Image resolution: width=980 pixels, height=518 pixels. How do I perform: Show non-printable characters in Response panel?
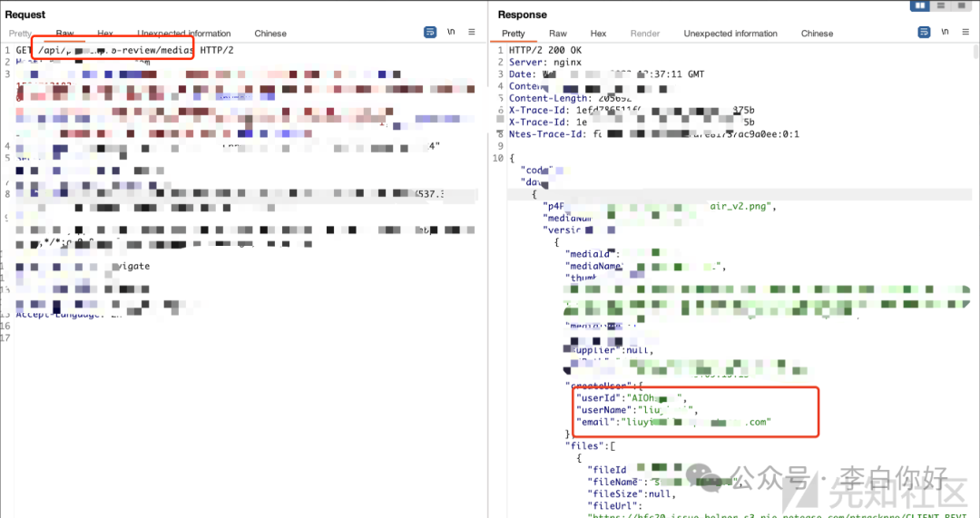[945, 32]
